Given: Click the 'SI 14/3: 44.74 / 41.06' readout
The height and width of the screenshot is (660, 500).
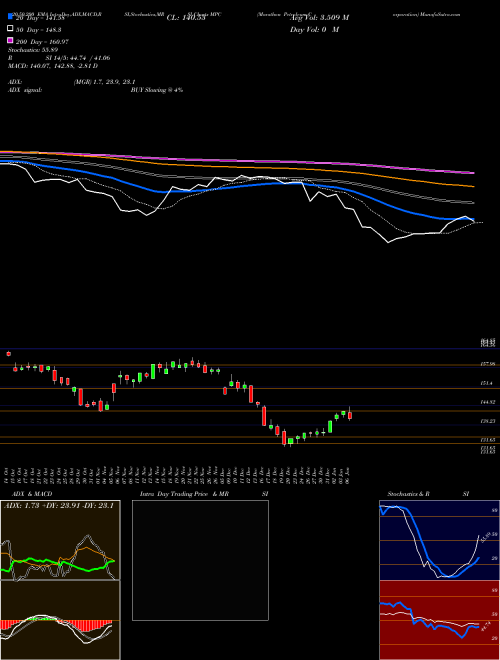Looking at the screenshot, I should [x=78, y=58].
